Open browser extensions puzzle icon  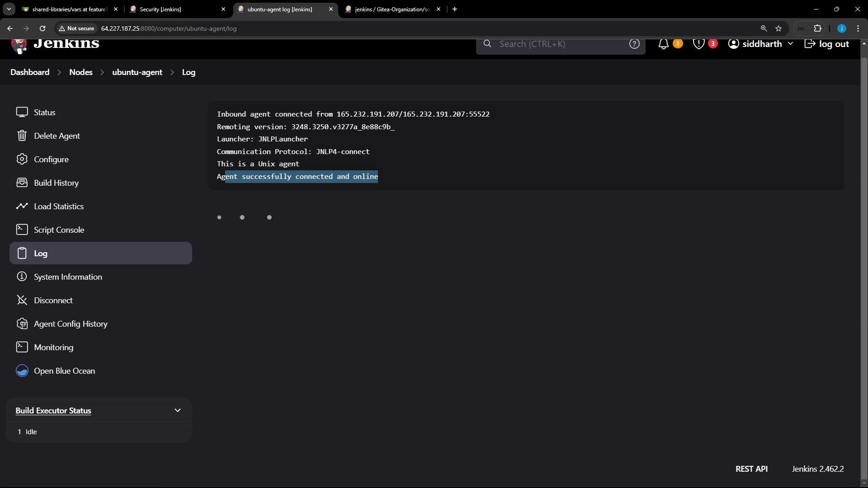[x=817, y=28]
